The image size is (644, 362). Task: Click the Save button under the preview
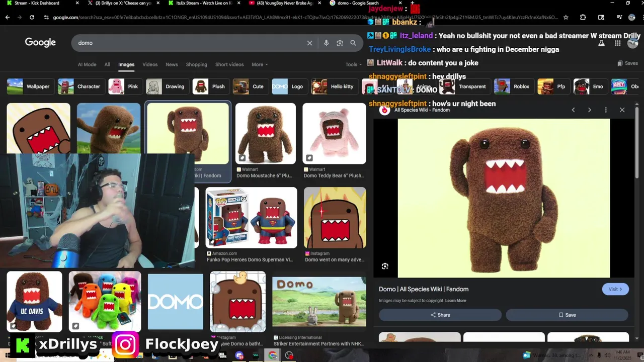(x=567, y=315)
